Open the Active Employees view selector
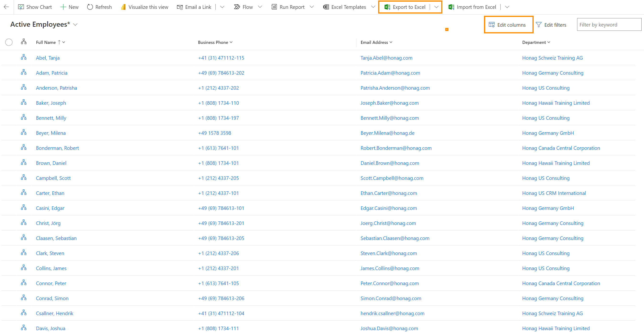This screenshot has height=334, width=644. [75, 25]
